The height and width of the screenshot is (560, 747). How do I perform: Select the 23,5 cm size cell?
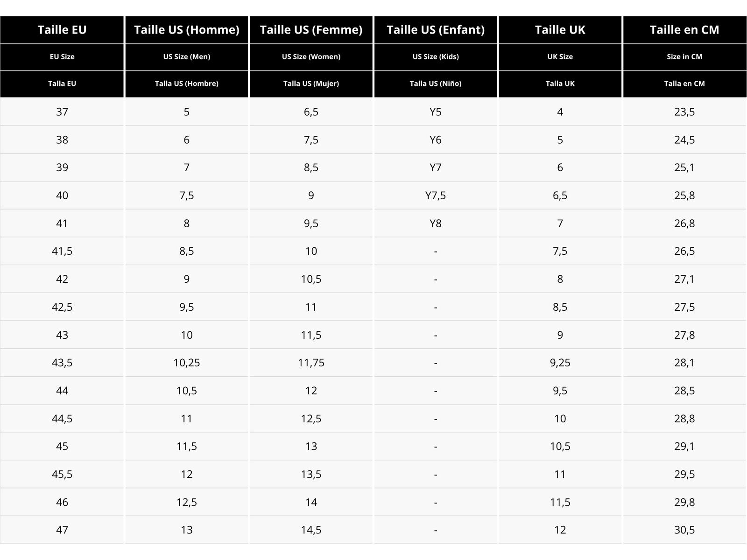point(684,112)
